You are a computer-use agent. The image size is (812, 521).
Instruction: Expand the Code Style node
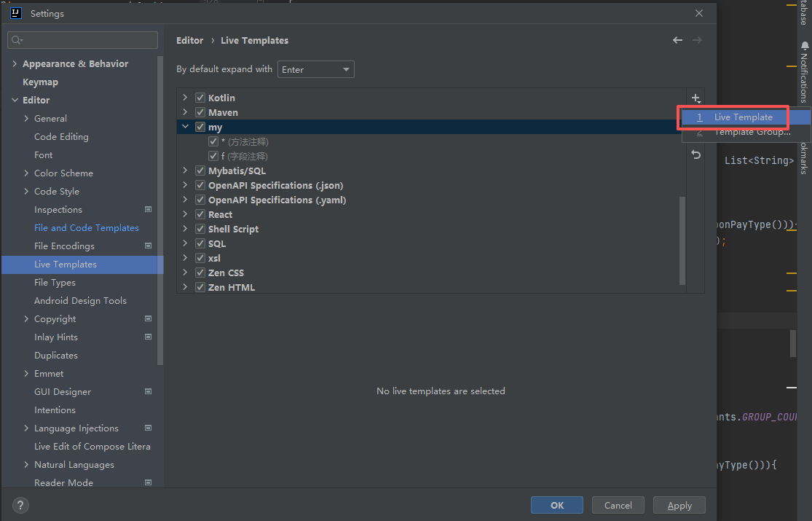pos(26,192)
